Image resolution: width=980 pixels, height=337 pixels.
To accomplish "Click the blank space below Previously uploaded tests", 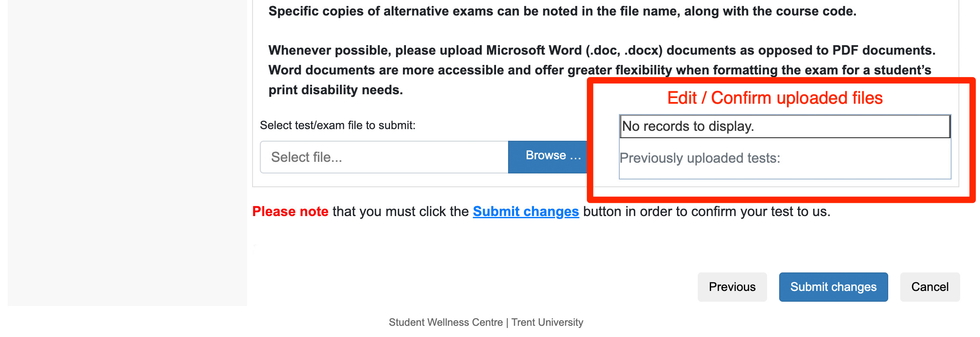I will (784, 172).
